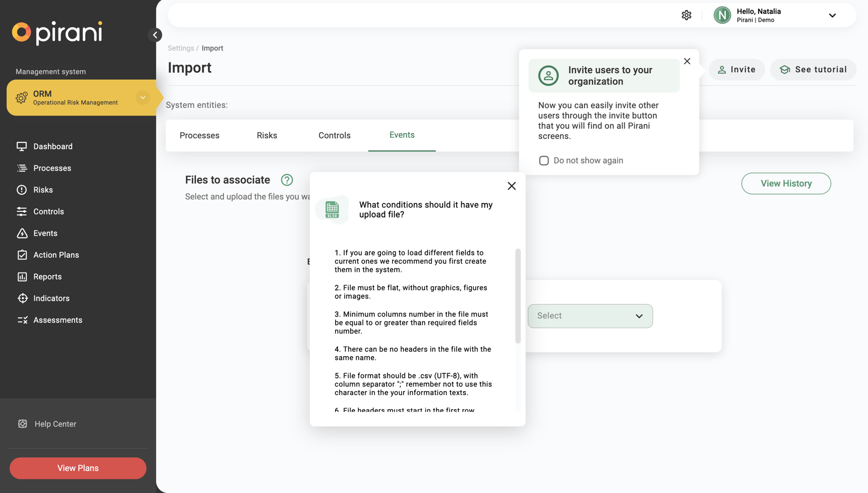Open settings with the gear icon

pos(686,15)
